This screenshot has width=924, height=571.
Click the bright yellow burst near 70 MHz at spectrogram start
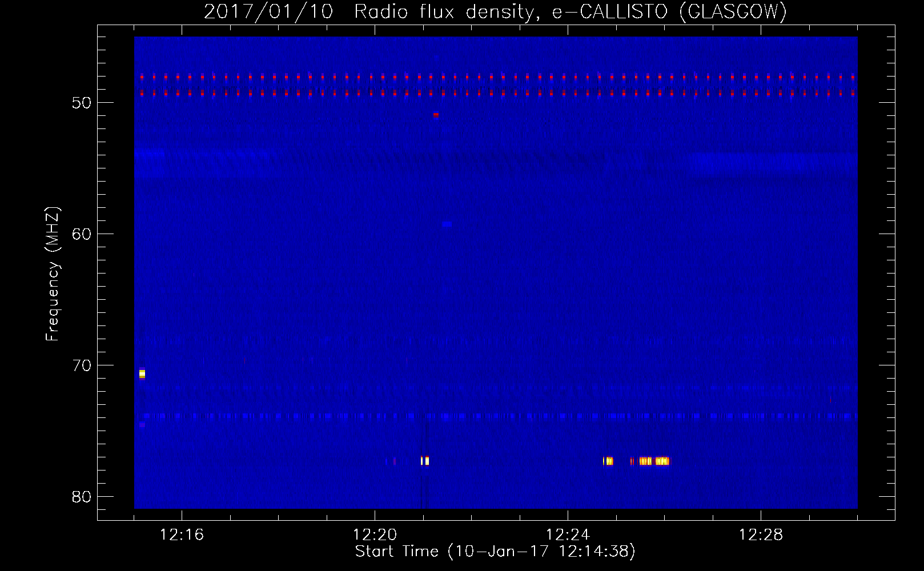click(142, 373)
